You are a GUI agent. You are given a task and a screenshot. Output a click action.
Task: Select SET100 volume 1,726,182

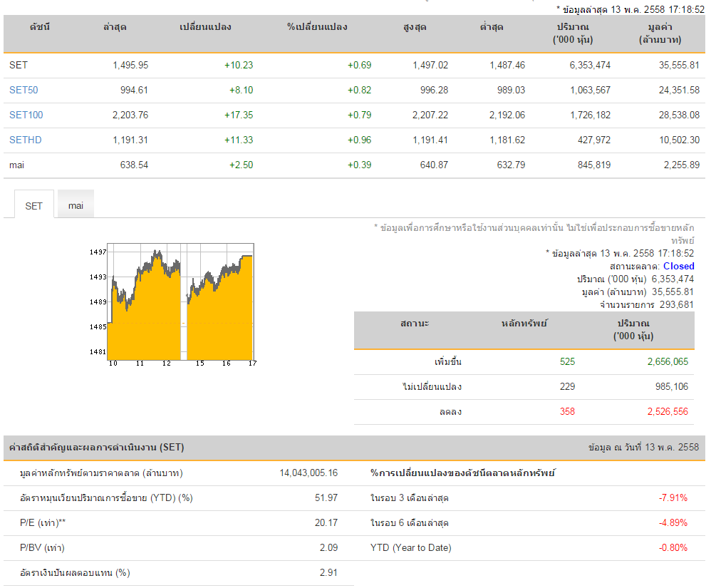click(x=591, y=115)
